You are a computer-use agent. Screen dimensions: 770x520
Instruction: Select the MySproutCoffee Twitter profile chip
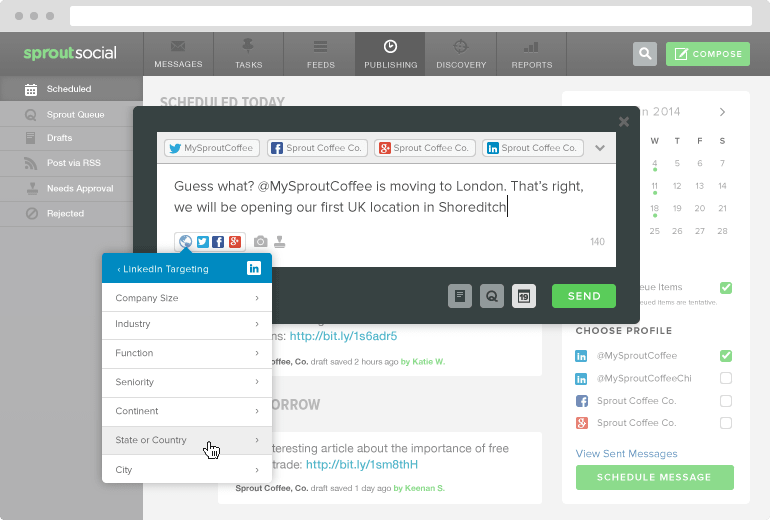[212, 148]
